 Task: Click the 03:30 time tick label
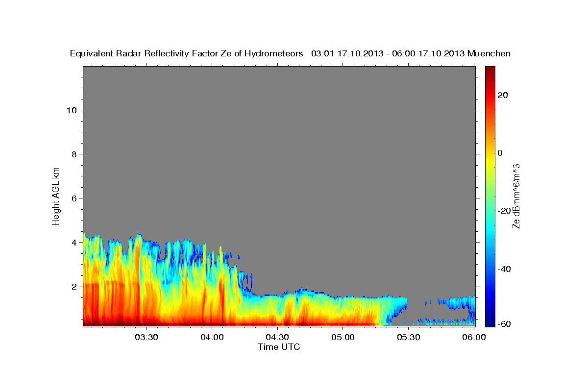click(x=147, y=337)
